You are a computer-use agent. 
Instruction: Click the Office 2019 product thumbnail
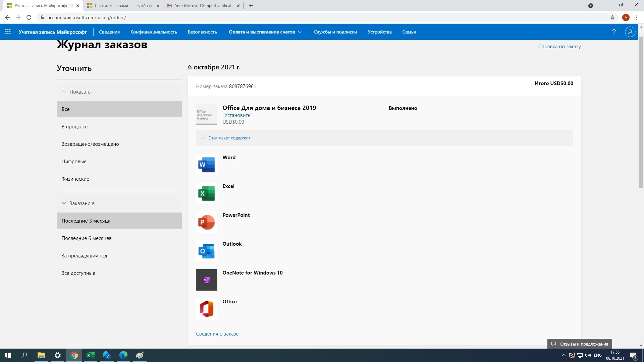(206, 114)
